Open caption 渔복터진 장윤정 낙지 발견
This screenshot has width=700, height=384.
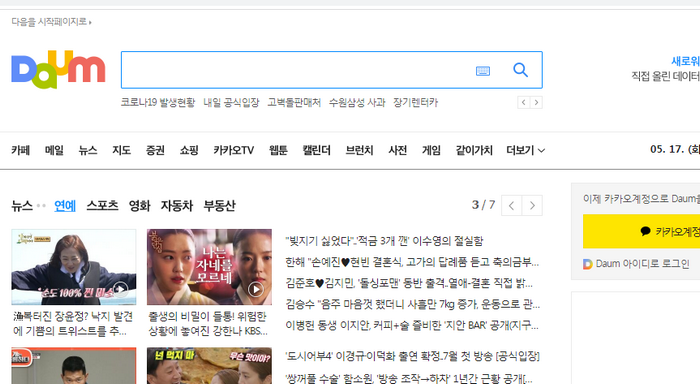[x=73, y=324]
